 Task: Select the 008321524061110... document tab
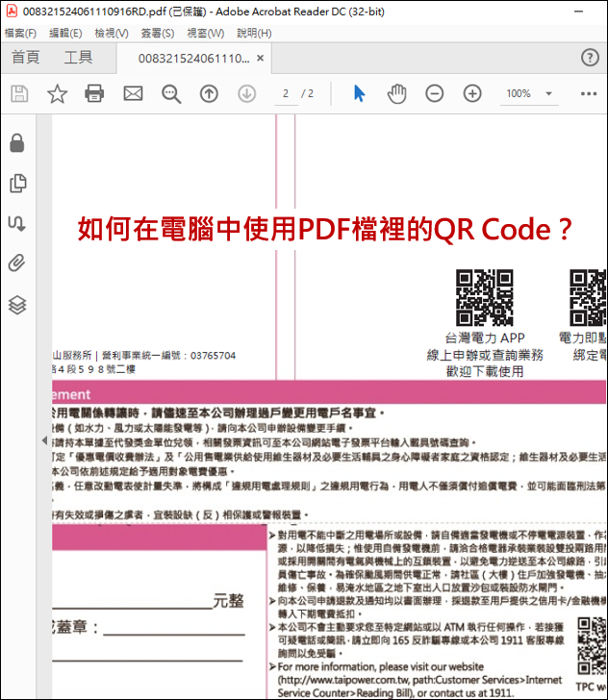194,59
